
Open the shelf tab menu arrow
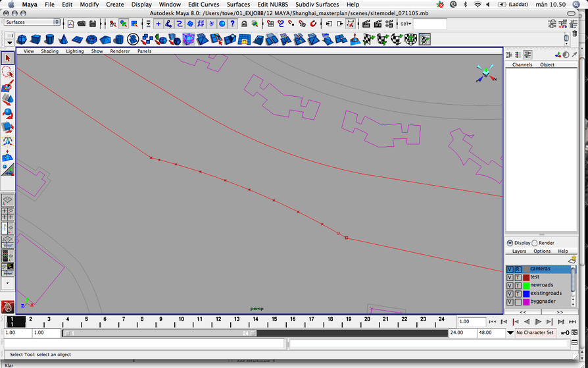(x=10, y=42)
